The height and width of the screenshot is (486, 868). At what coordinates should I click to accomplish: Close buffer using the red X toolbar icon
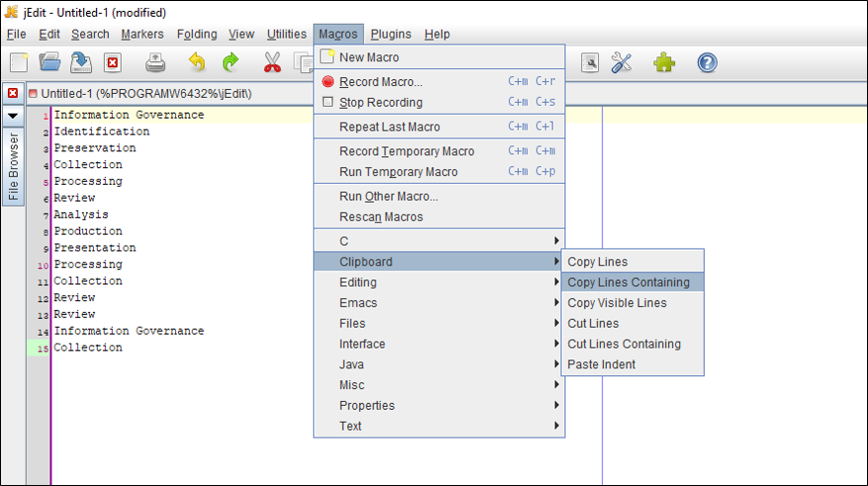click(x=113, y=63)
